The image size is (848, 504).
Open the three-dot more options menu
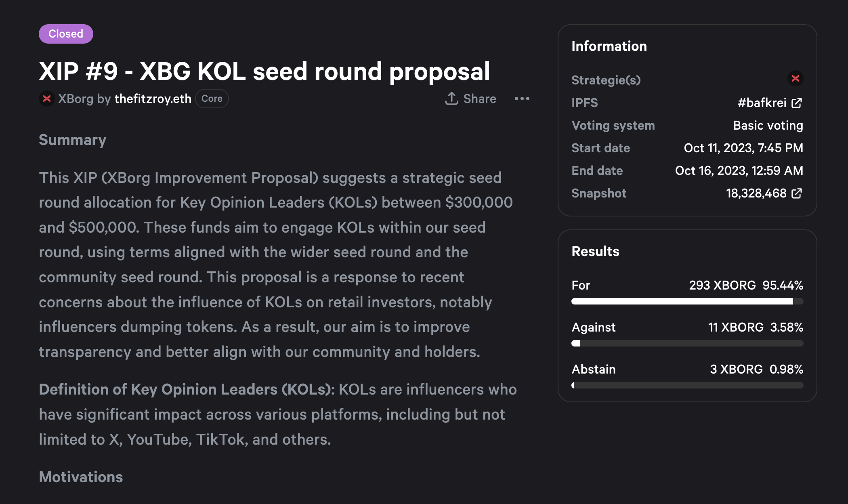click(522, 99)
